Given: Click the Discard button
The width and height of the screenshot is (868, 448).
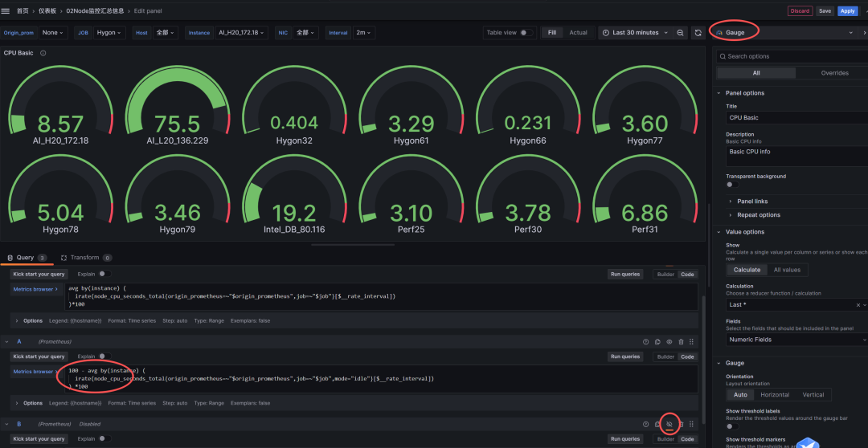Looking at the screenshot, I should (800, 11).
